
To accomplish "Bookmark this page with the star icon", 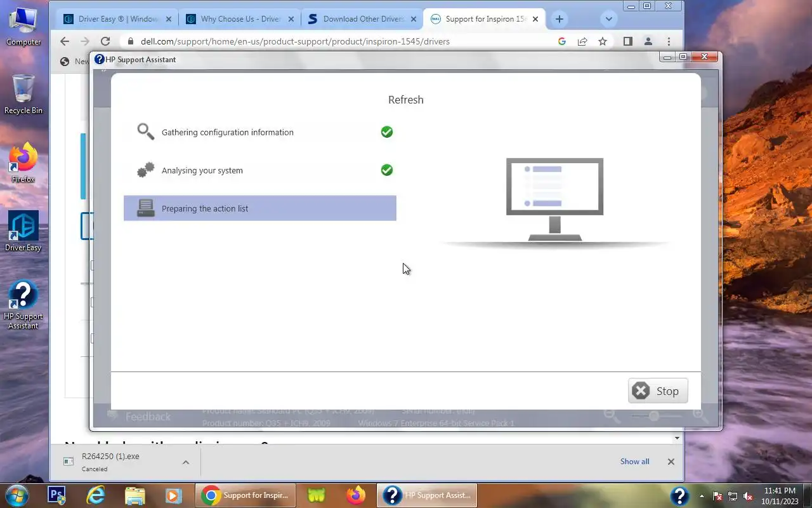I will (603, 41).
